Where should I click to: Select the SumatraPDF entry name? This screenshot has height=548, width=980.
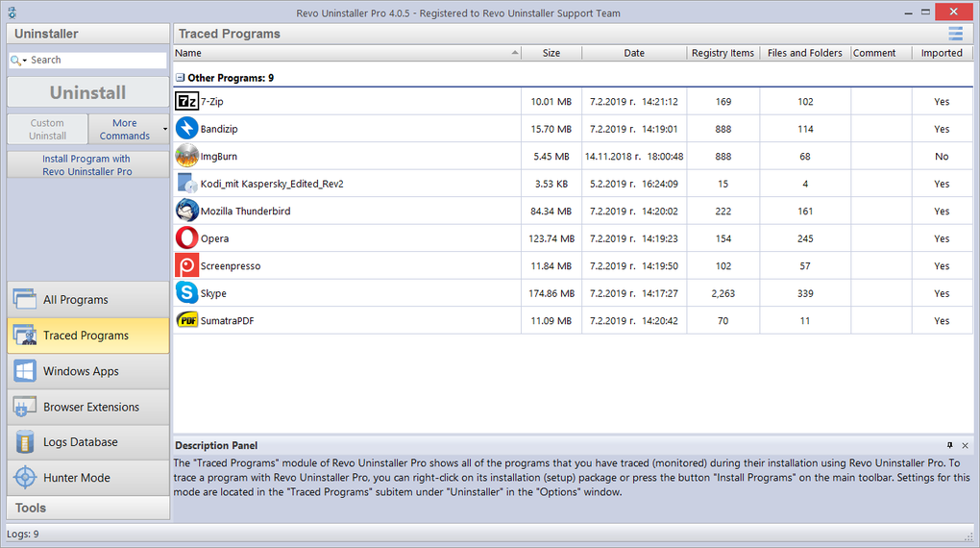pyautogui.click(x=227, y=321)
